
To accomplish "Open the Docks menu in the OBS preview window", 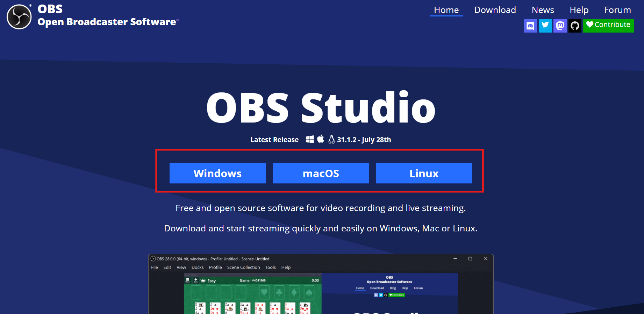I will pyautogui.click(x=198, y=267).
